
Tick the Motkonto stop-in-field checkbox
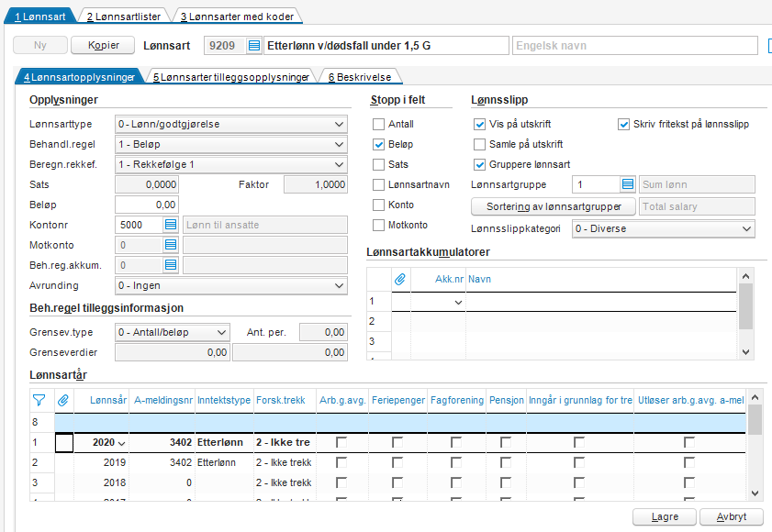[x=378, y=225]
